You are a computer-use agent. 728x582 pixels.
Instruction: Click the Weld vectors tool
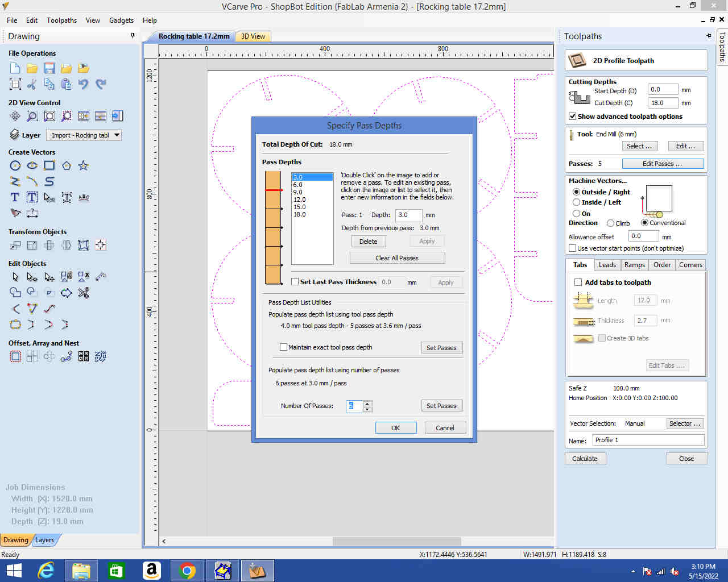pos(15,293)
